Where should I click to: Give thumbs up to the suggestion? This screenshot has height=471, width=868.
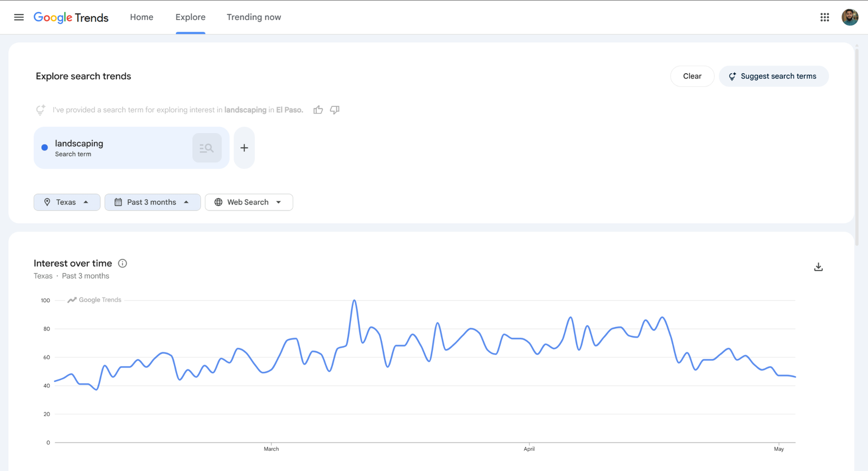[x=318, y=110]
